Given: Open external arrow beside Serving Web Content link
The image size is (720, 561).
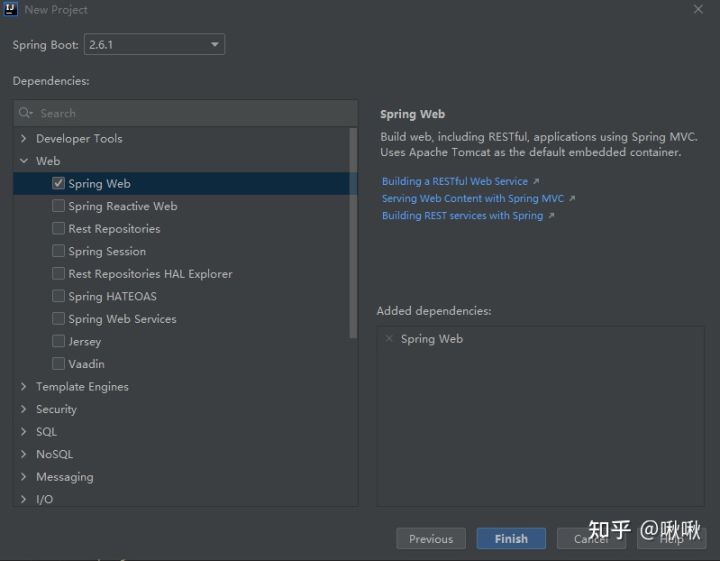Looking at the screenshot, I should [572, 198].
